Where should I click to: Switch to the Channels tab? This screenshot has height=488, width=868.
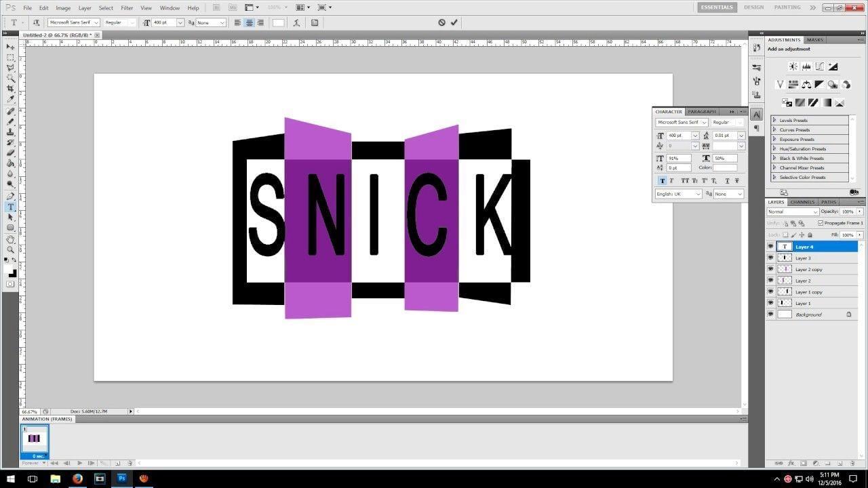(x=802, y=202)
